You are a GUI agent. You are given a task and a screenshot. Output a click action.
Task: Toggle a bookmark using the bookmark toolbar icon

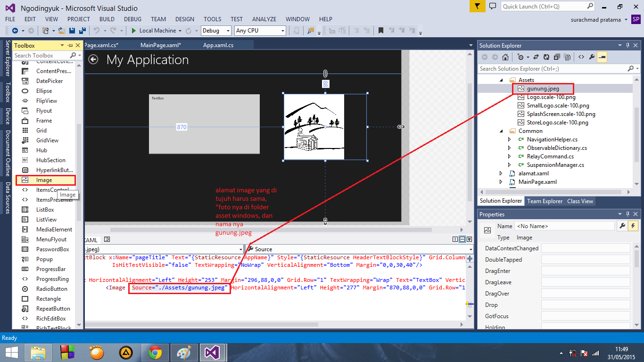pos(381,30)
